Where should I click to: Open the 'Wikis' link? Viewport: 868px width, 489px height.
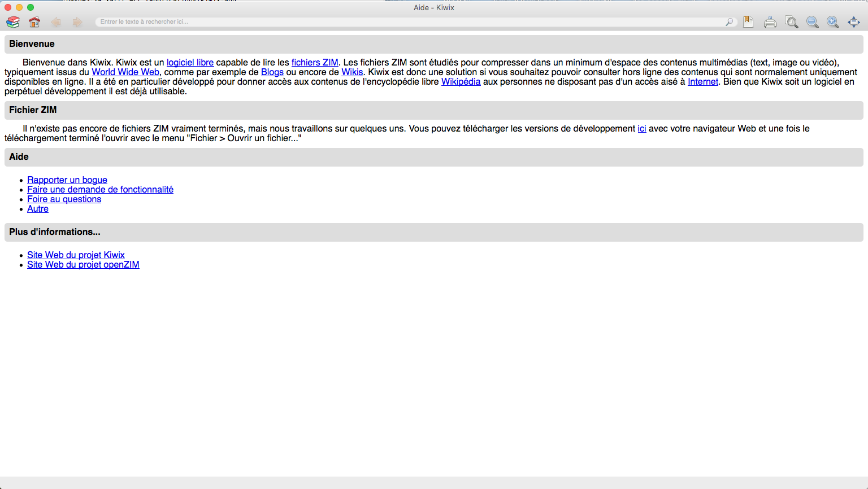point(352,72)
